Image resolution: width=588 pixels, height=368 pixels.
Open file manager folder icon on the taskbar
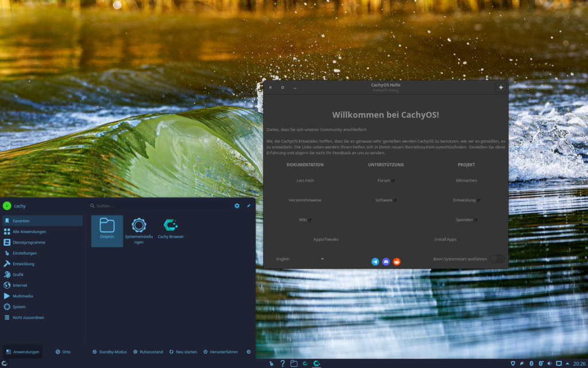[294, 363]
